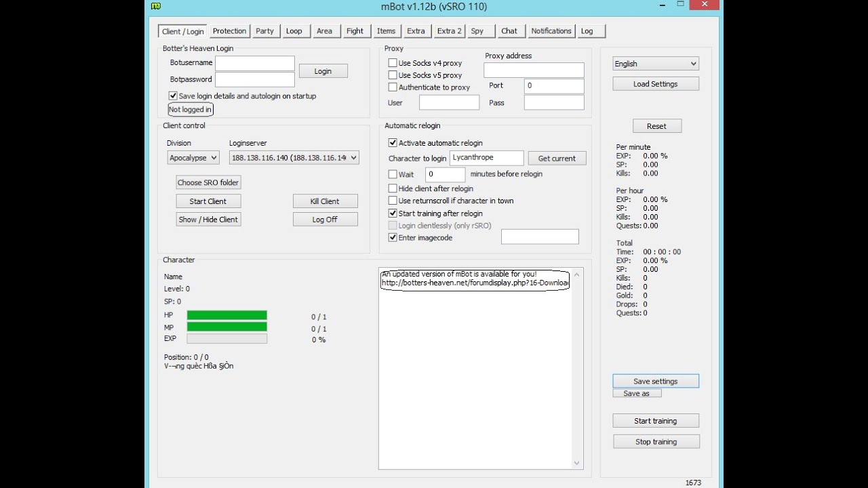The image size is (868, 488).
Task: Switch to the Loop tab
Action: (x=294, y=31)
